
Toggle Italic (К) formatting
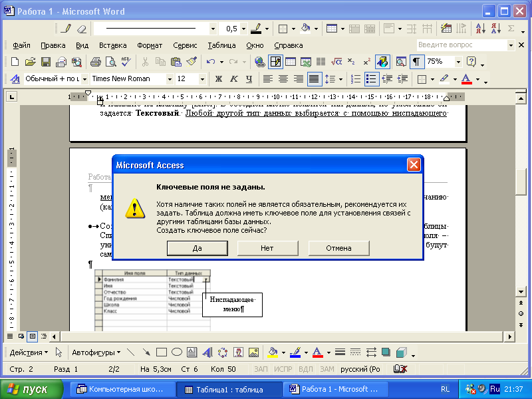(234, 79)
